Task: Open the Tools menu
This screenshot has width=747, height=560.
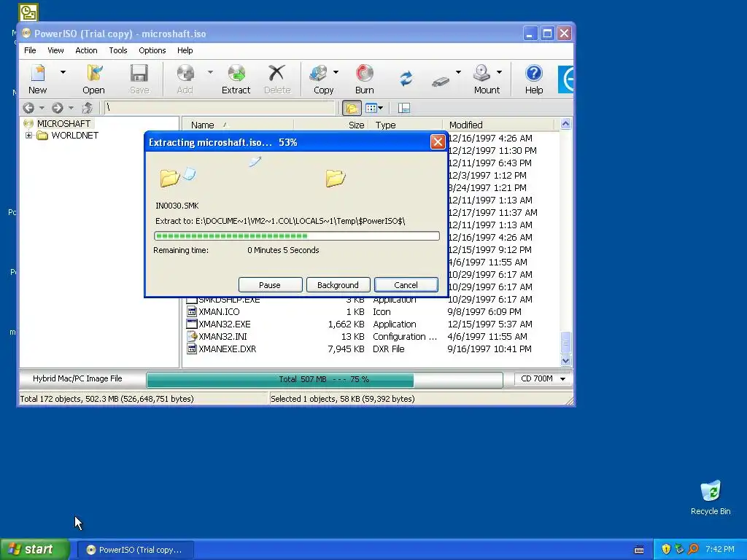Action: 117,50
